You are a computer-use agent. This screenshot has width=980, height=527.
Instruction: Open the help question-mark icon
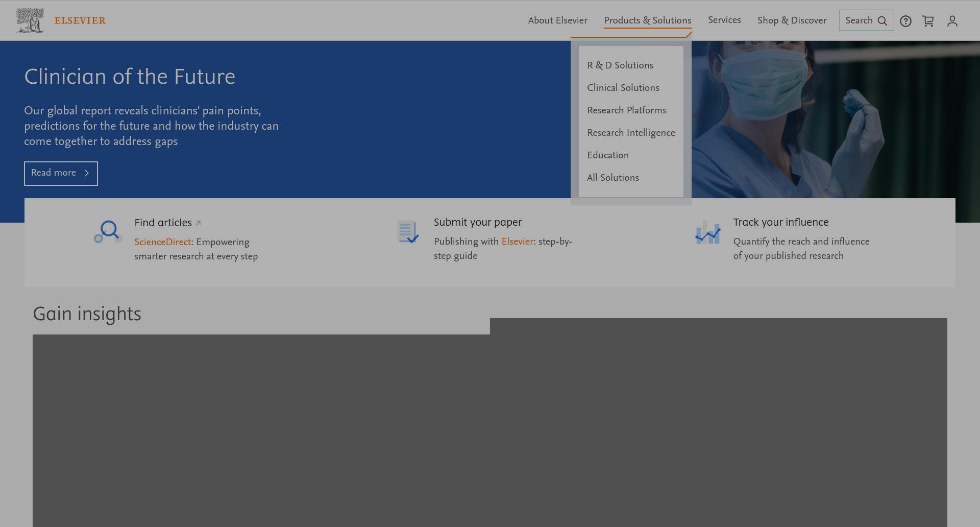click(905, 21)
